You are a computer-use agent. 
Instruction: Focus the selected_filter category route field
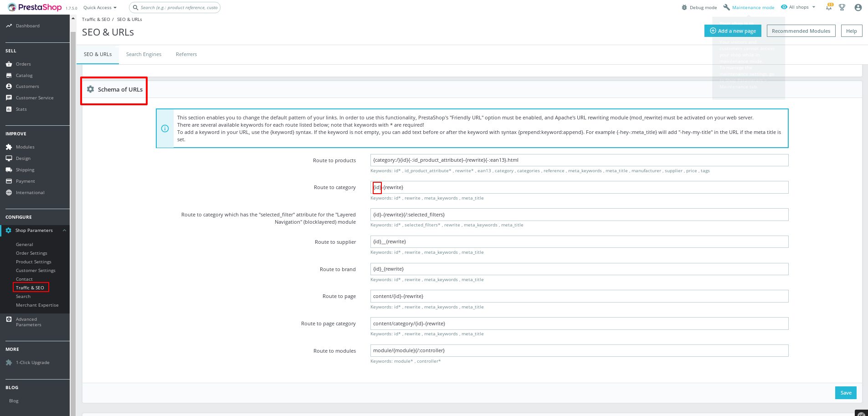click(x=579, y=215)
